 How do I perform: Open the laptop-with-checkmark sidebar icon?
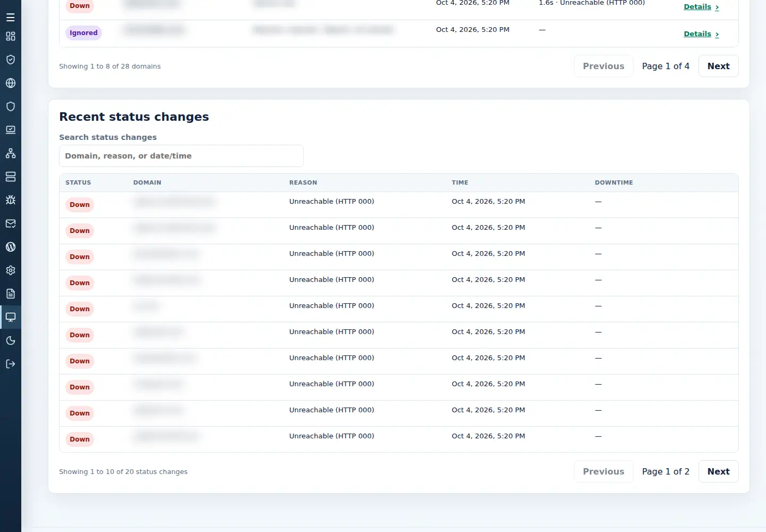(11, 130)
